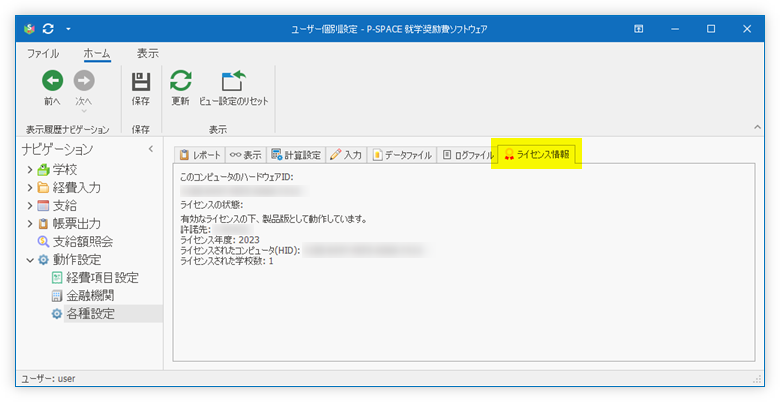780x402 pixels.
Task: Switch to the Display (表示) settings tab
Action: (246, 155)
